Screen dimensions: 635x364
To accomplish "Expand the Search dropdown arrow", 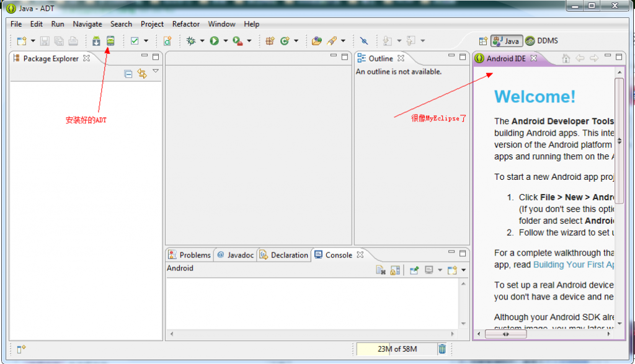I will click(x=343, y=41).
